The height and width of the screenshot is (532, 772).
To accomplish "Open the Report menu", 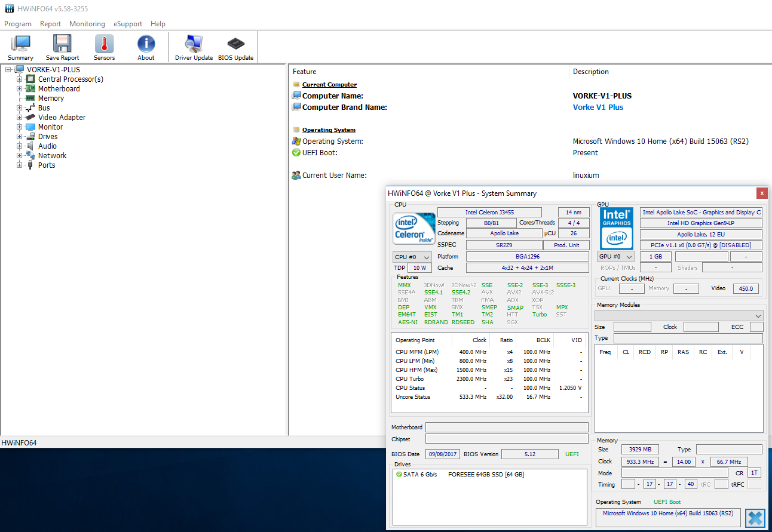I will tap(50, 24).
